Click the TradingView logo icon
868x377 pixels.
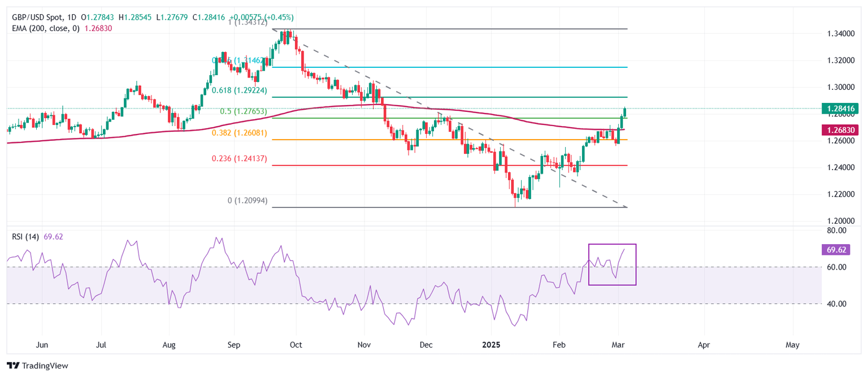[x=12, y=366]
